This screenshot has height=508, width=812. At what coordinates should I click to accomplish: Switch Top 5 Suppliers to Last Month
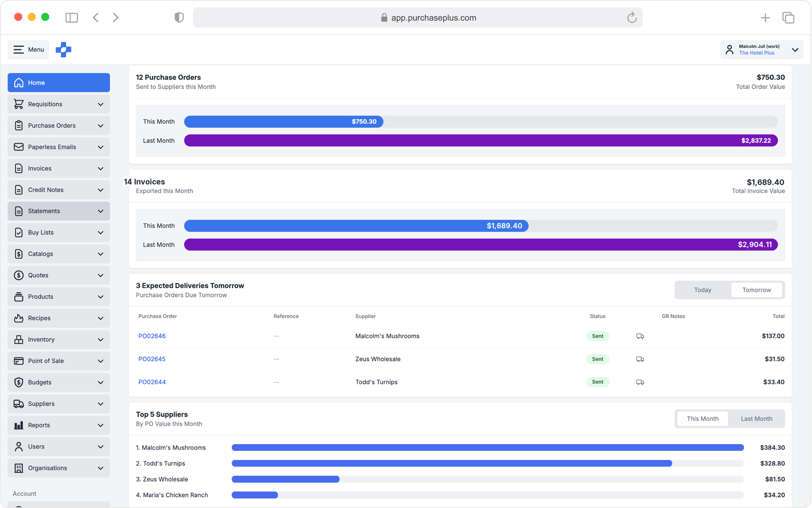click(756, 419)
